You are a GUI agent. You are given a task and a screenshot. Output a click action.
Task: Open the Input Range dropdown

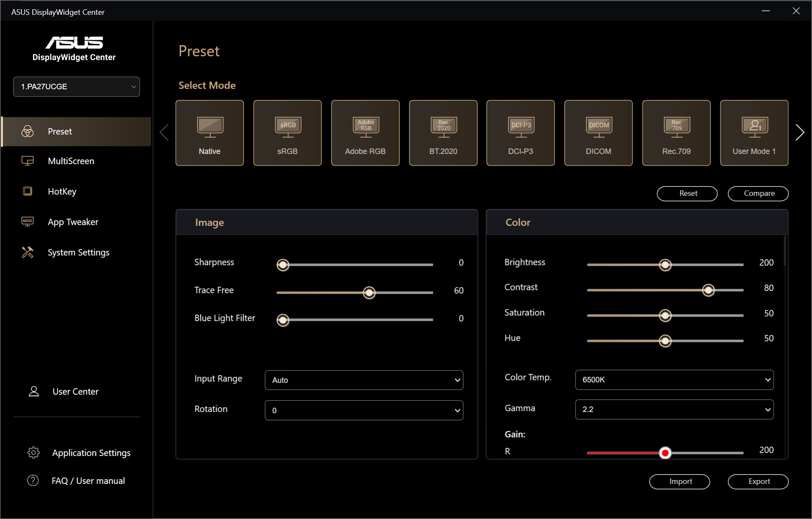coord(364,380)
